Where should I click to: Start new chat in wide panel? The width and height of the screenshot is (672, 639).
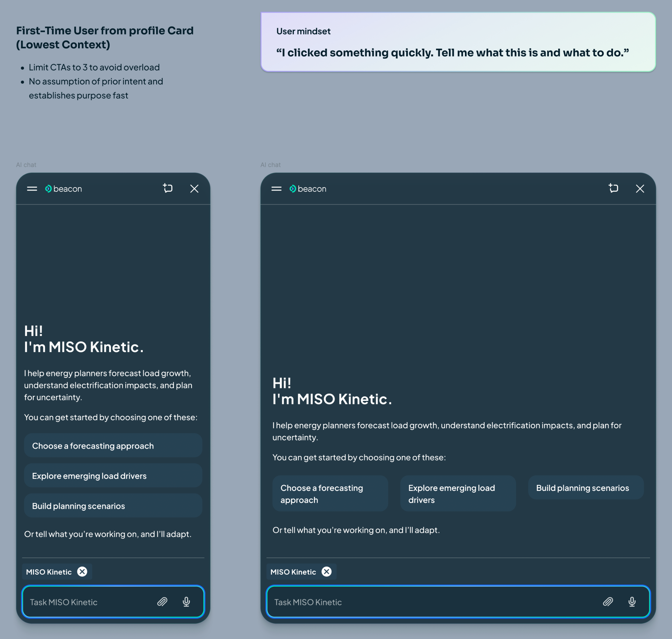click(x=614, y=188)
